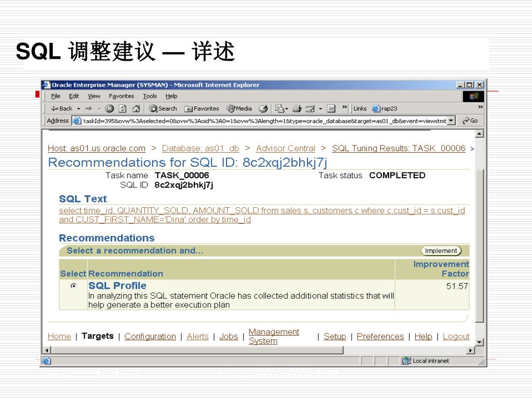Expand more toolbar buttons chevron
532x399 pixels.
344,107
